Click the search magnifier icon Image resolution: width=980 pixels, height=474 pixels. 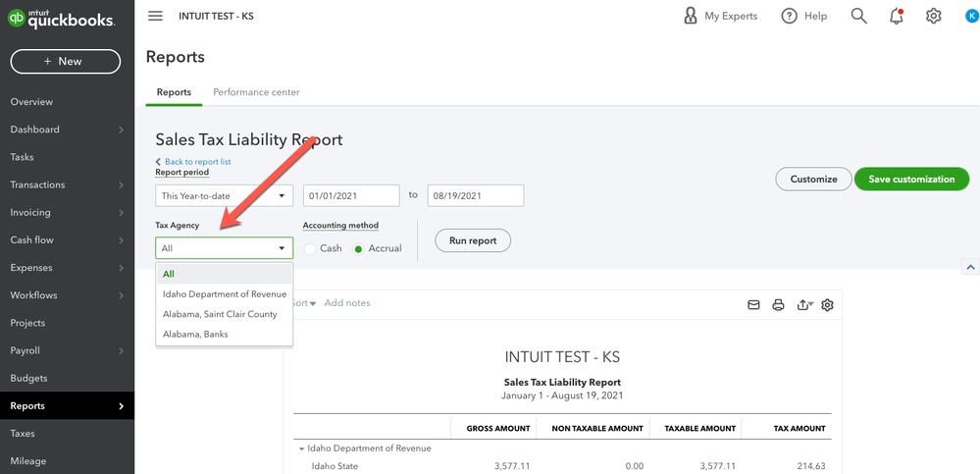(x=858, y=17)
